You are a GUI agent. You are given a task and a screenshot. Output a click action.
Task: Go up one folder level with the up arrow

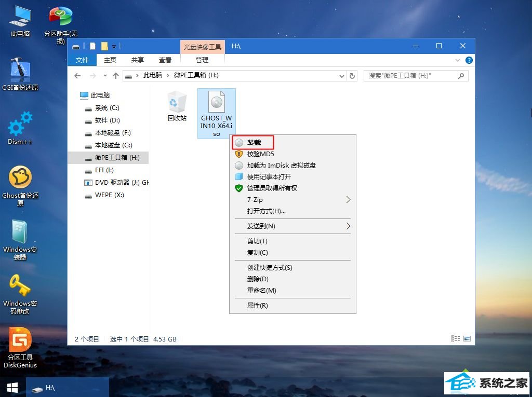click(116, 76)
